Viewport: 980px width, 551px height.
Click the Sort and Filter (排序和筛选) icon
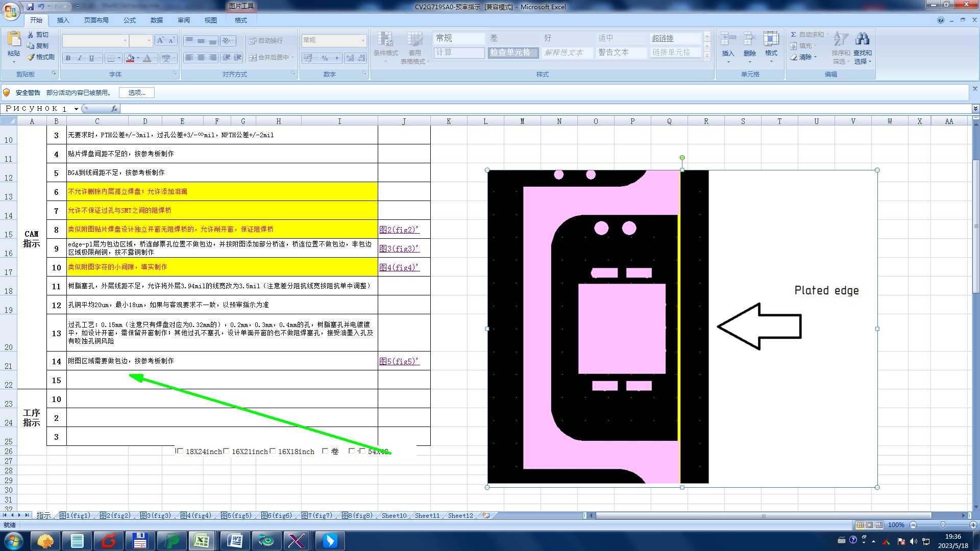tap(840, 39)
